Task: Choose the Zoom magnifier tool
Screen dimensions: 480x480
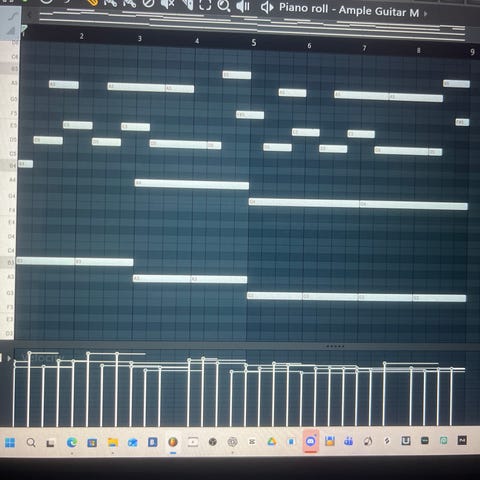Action: [x=224, y=5]
